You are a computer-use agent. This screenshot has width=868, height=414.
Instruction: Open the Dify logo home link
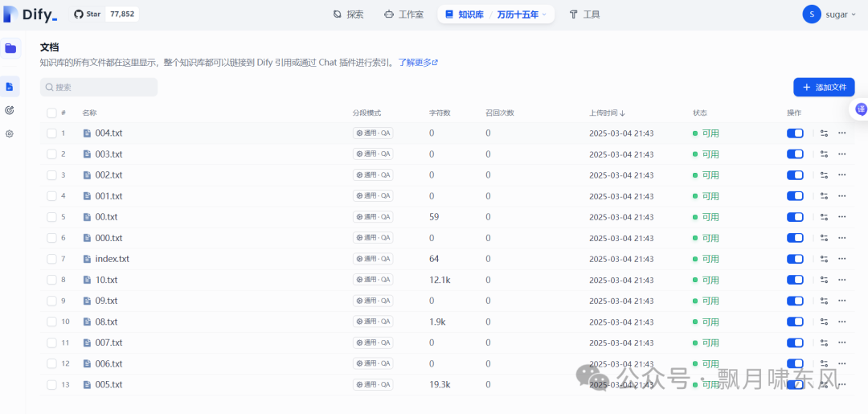pos(31,14)
